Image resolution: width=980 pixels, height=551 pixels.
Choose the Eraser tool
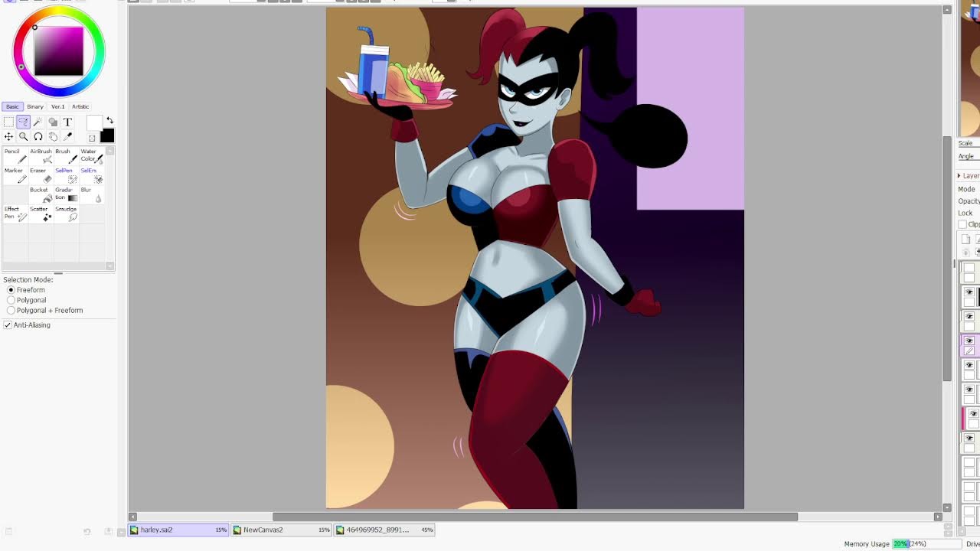41,174
